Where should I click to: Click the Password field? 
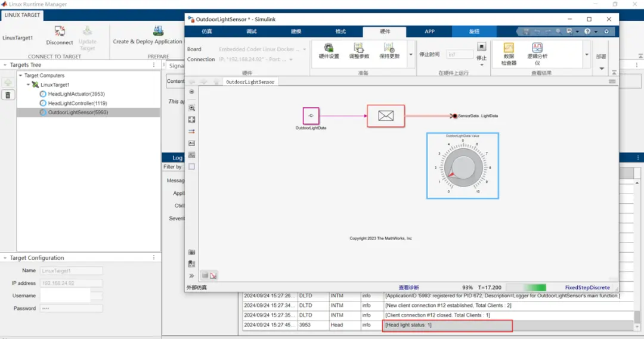pyautogui.click(x=71, y=308)
